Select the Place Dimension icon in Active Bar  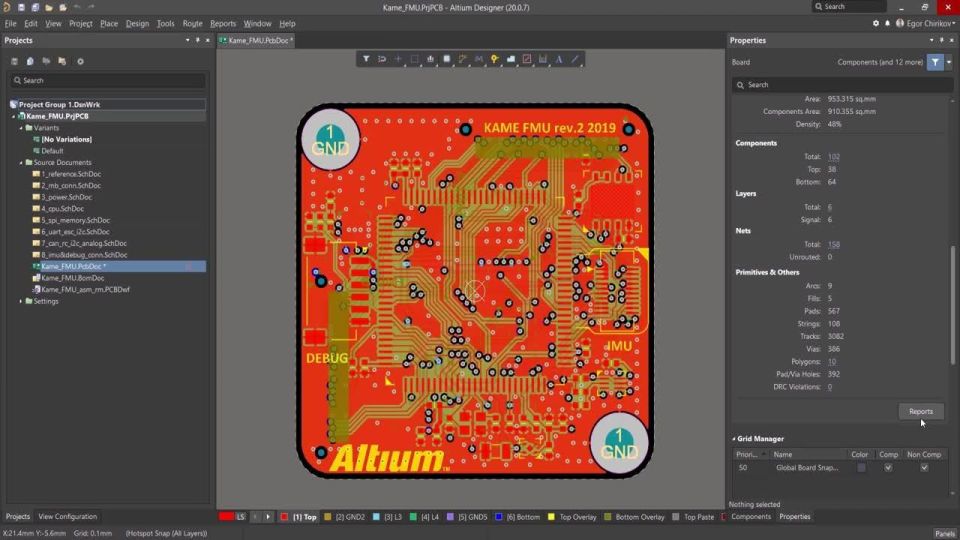point(542,59)
